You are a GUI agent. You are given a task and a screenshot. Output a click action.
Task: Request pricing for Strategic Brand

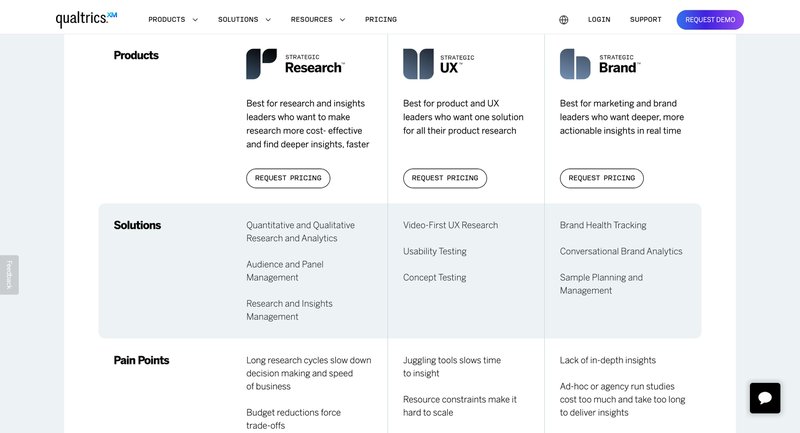click(x=602, y=178)
